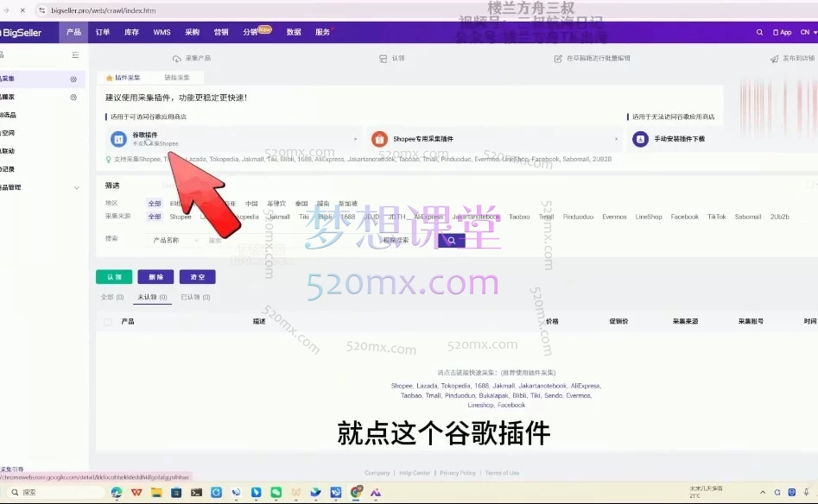Open WMS menu in top navigation

click(x=162, y=32)
